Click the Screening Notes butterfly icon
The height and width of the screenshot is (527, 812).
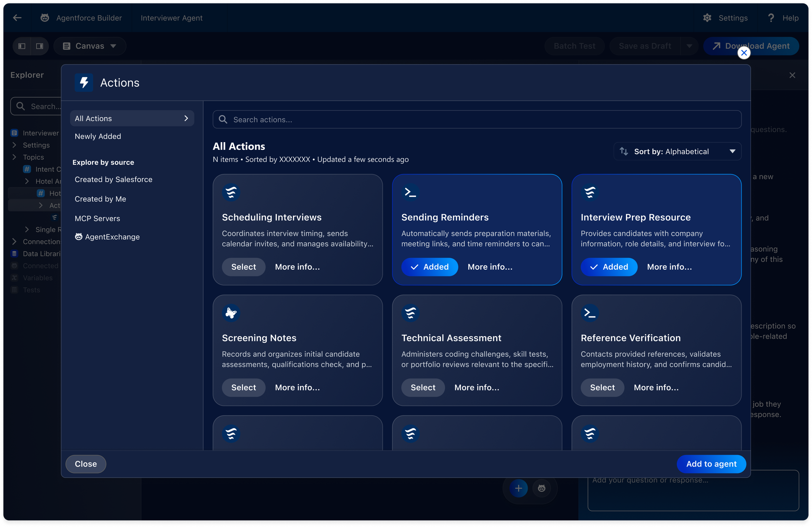point(231,313)
